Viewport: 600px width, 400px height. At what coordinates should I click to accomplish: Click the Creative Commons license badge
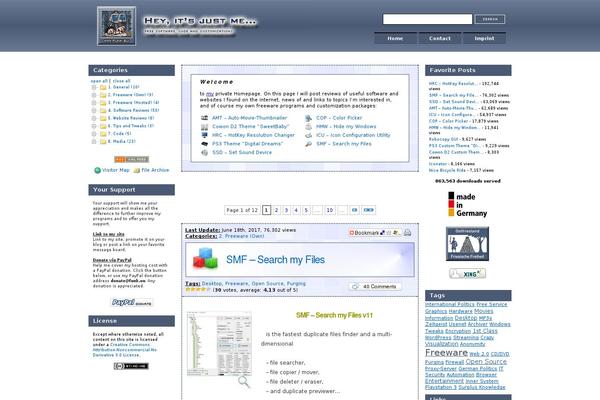(x=131, y=366)
